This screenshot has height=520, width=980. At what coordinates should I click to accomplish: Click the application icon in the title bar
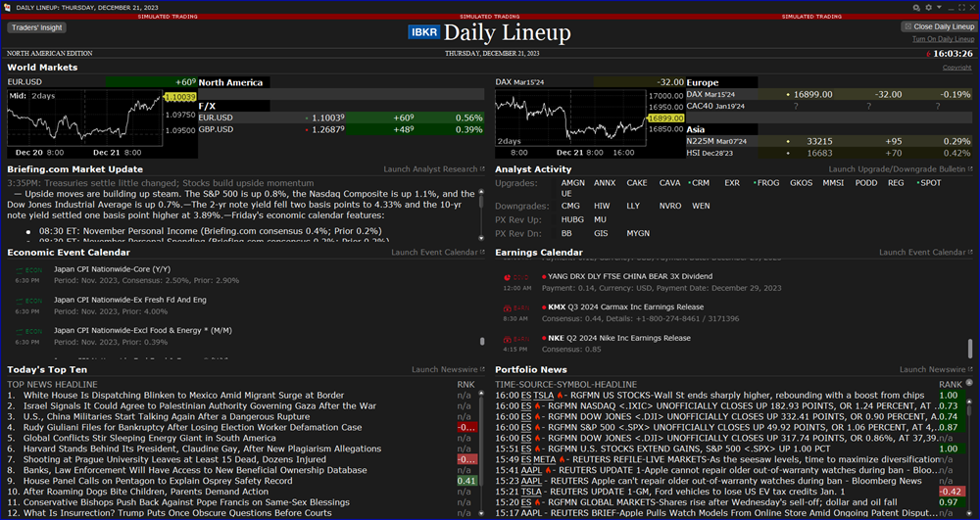tap(8, 8)
